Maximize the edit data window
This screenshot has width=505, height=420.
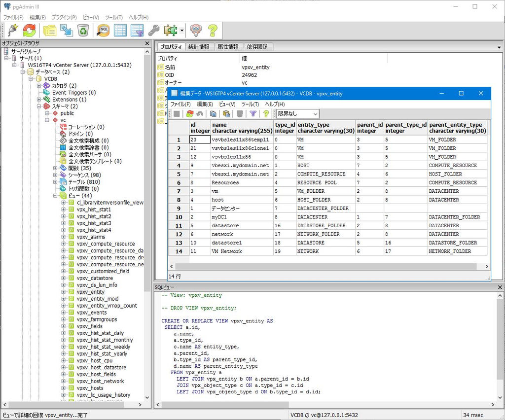[461, 93]
